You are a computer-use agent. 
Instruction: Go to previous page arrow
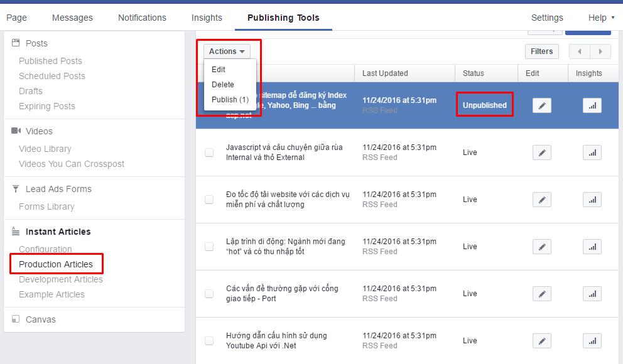tap(580, 51)
